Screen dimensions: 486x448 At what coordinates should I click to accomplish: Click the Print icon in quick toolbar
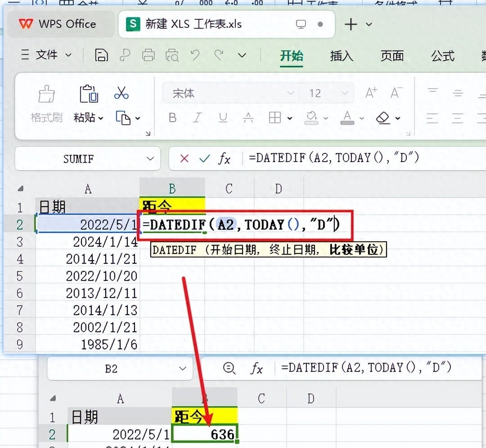click(x=148, y=55)
